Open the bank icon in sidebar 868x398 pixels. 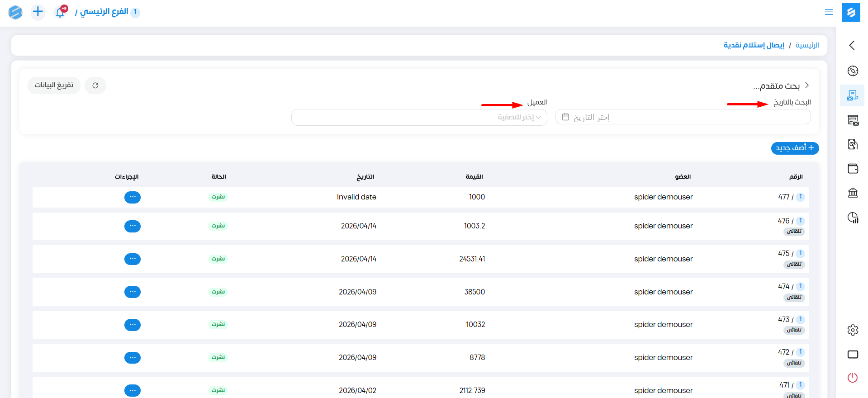(853, 193)
